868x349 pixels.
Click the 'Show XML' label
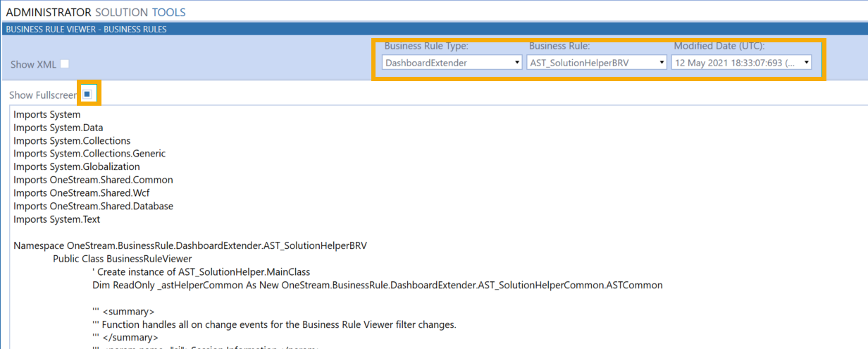(33, 64)
